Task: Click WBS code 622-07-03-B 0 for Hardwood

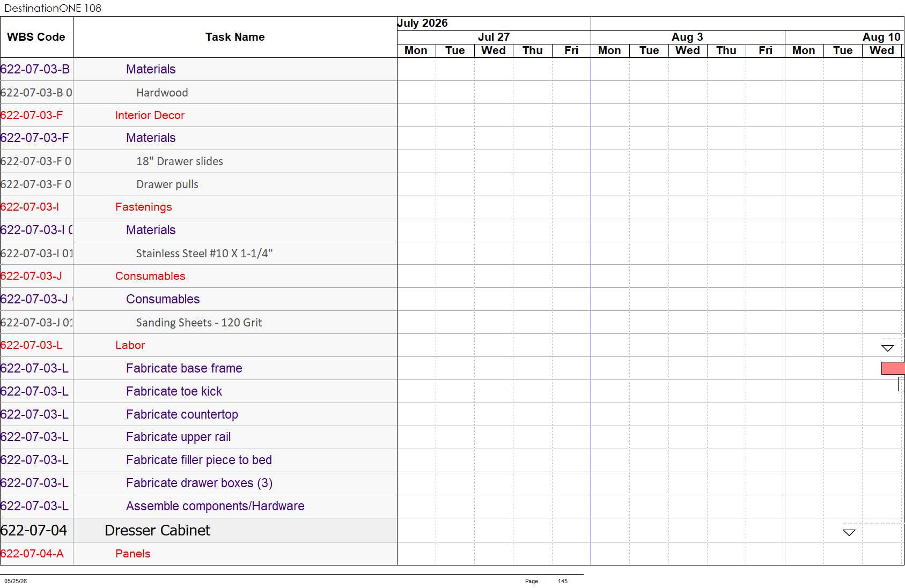Action: point(36,93)
